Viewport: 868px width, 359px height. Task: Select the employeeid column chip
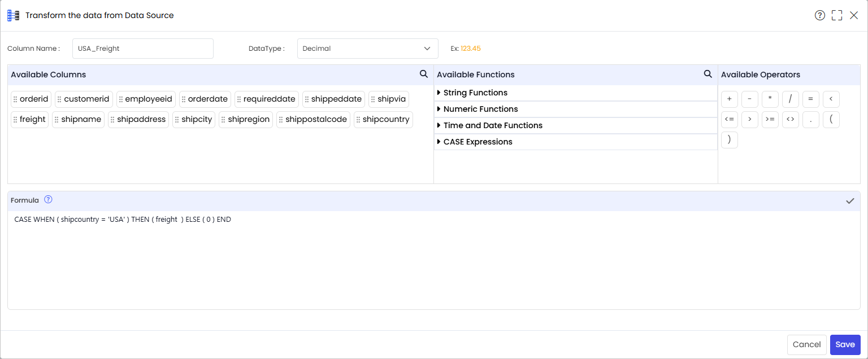click(146, 99)
